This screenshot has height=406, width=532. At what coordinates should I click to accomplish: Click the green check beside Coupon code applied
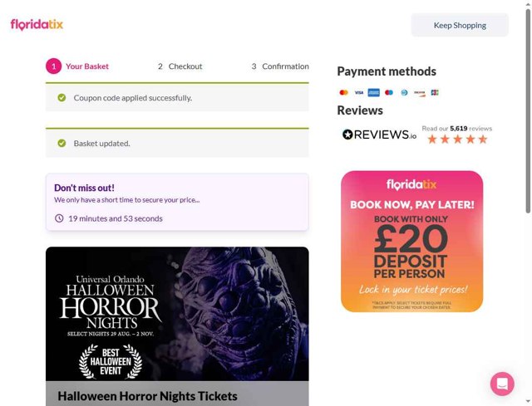pyautogui.click(x=62, y=98)
